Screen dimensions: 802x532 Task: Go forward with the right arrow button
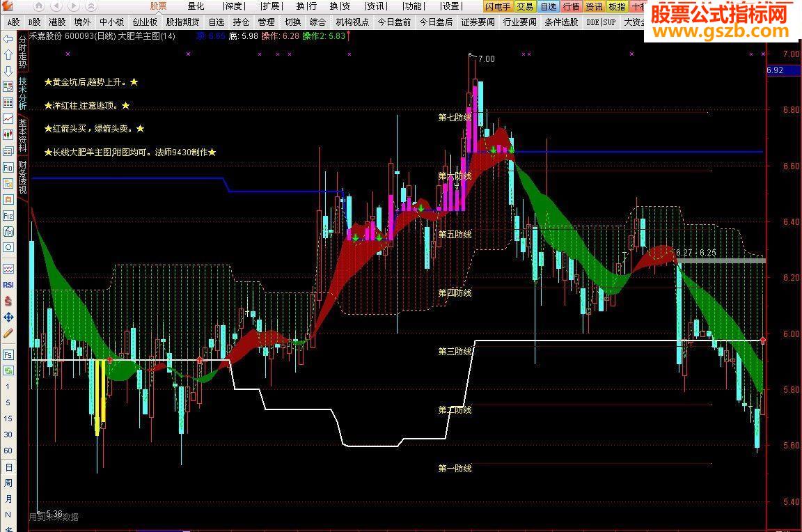tap(73, 6)
